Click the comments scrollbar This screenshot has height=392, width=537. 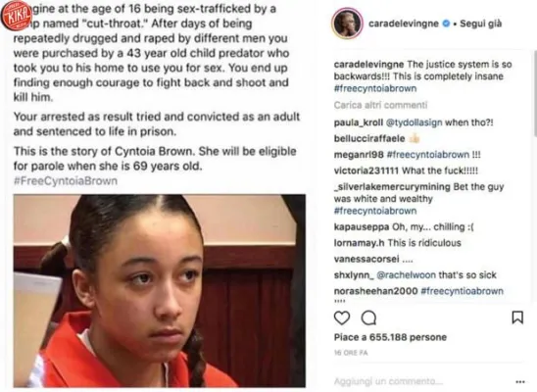point(535,94)
